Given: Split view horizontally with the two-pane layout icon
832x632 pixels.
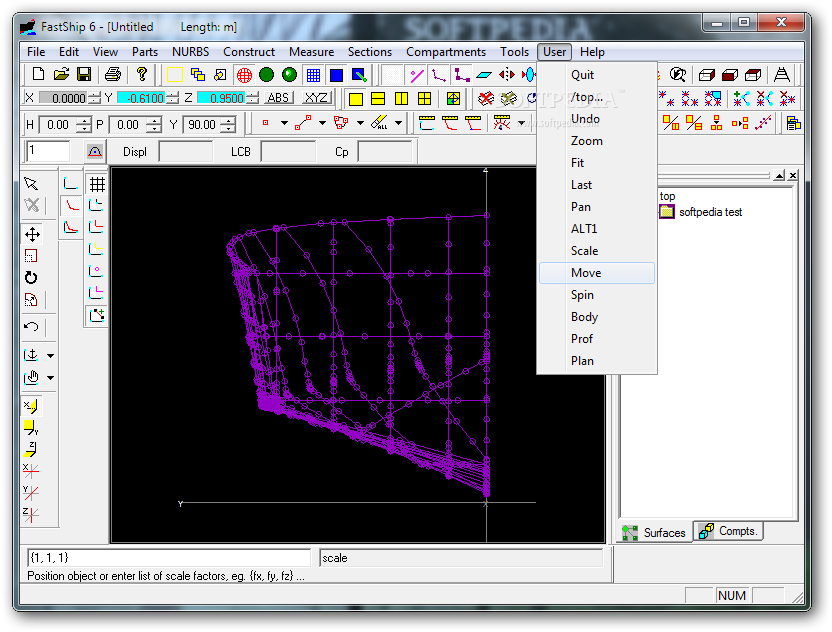Looking at the screenshot, I should point(378,99).
